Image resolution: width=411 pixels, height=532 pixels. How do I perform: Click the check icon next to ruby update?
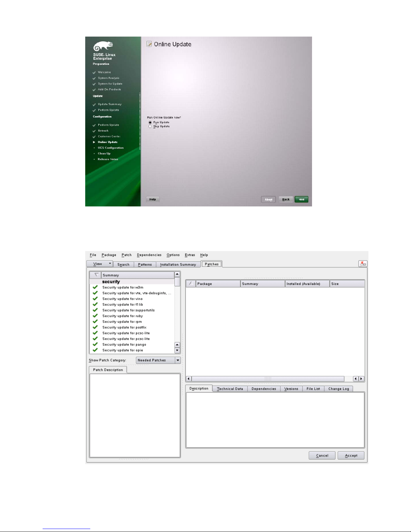tap(95, 316)
